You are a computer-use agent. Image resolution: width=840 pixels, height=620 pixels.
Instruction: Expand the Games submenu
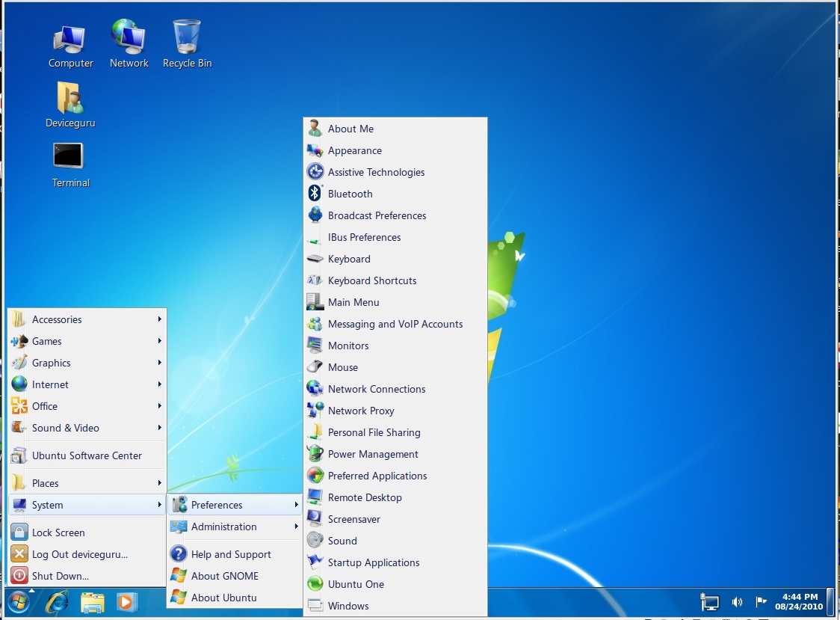pyautogui.click(x=87, y=341)
